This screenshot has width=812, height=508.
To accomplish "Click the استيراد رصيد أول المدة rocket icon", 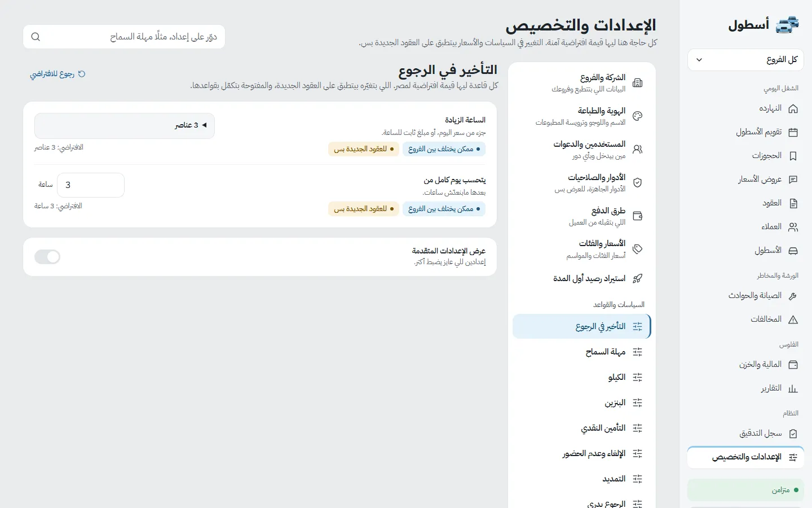I will pos(638,278).
